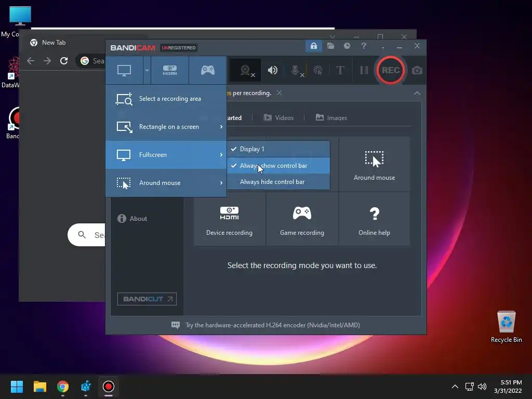
Task: Toggle the speaker sound icon
Action: [272, 70]
